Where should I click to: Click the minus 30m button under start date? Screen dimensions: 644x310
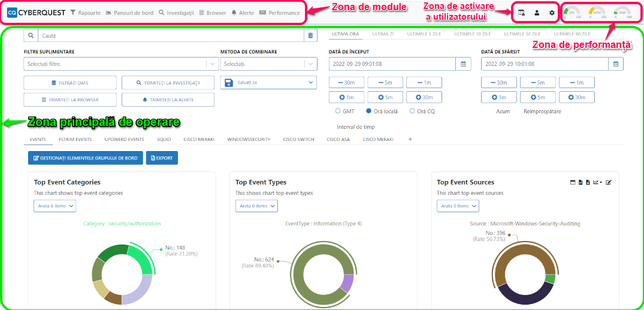tap(346, 83)
